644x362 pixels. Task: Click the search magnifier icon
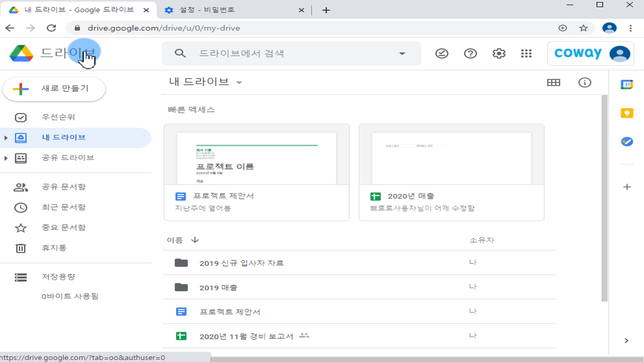pyautogui.click(x=180, y=53)
